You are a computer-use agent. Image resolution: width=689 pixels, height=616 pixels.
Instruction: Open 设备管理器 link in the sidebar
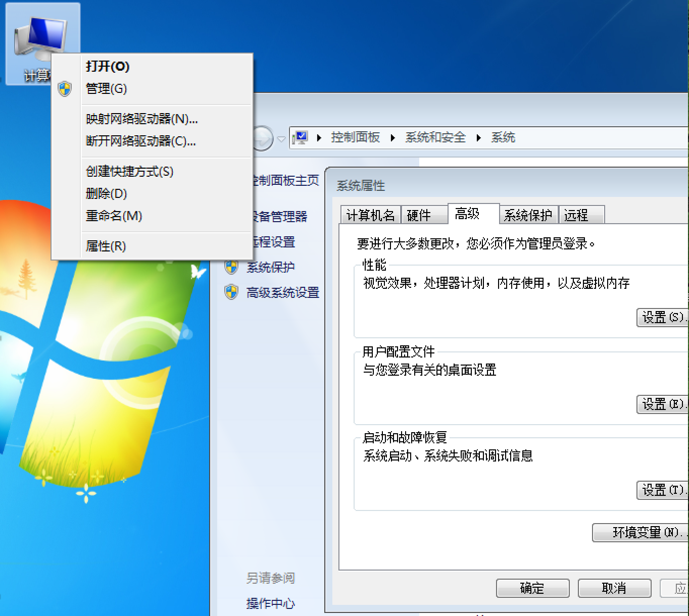(280, 217)
